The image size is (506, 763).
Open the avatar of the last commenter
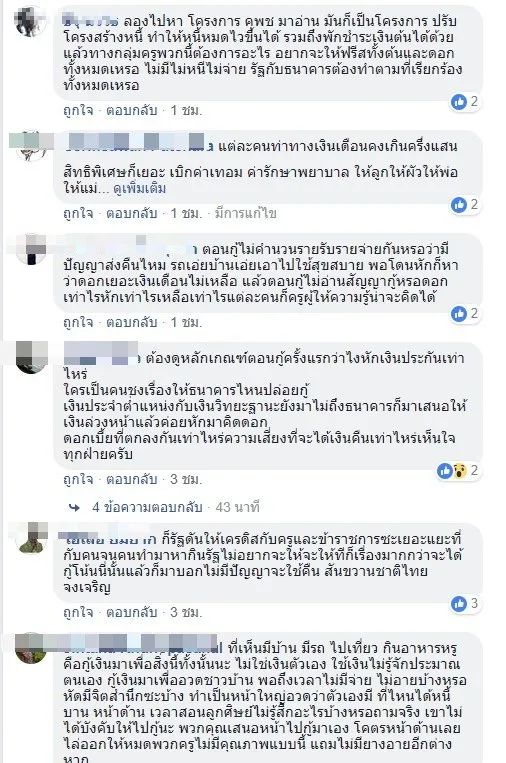pyautogui.click(x=31, y=648)
